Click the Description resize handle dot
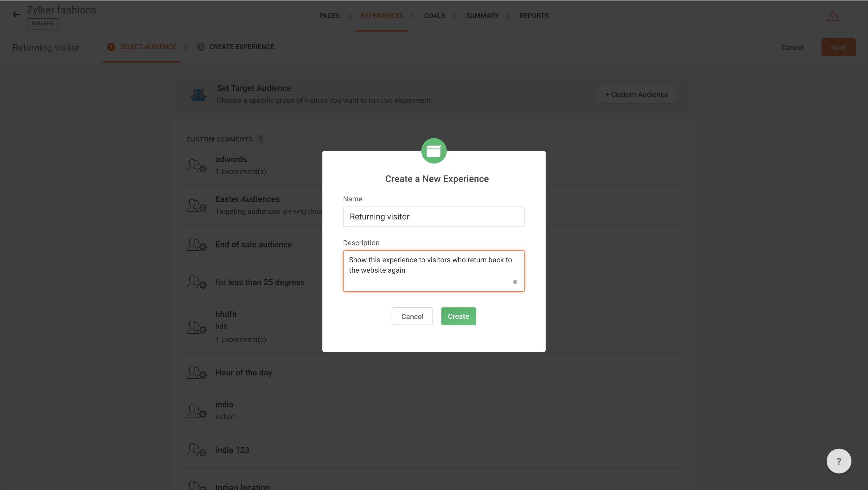The width and height of the screenshot is (868, 490). point(515,282)
